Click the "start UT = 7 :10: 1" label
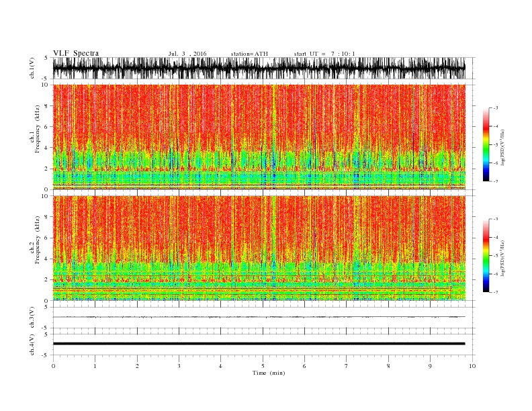 coord(324,54)
